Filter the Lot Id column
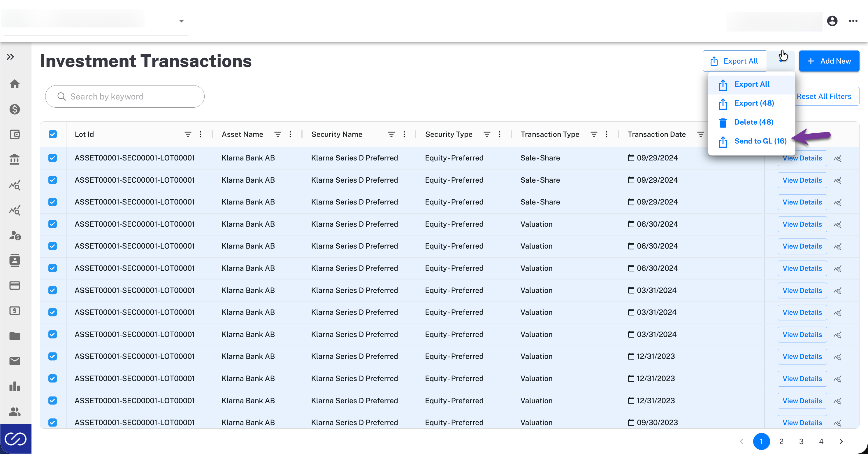 click(188, 134)
